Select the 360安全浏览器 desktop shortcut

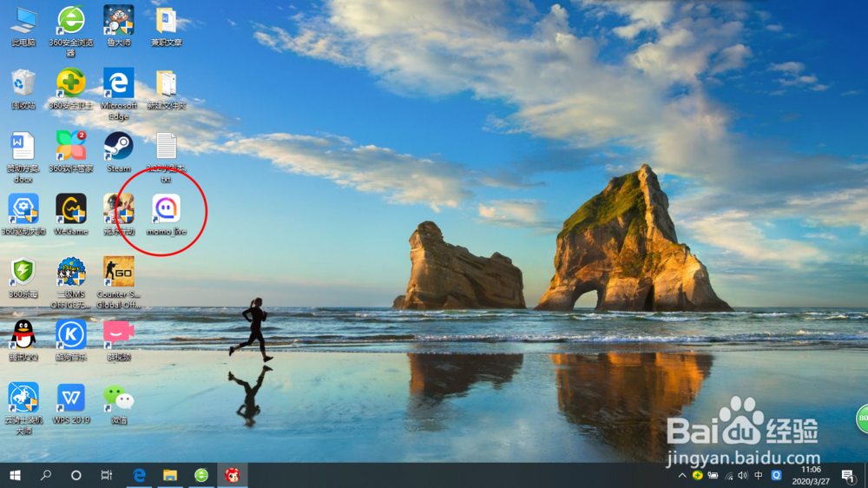coord(71,31)
